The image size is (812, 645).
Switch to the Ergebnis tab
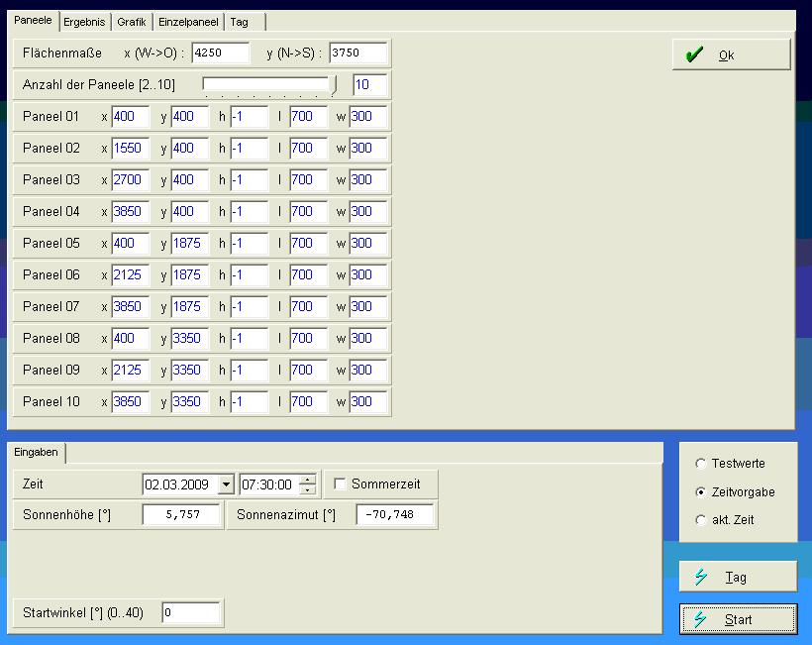[x=84, y=22]
